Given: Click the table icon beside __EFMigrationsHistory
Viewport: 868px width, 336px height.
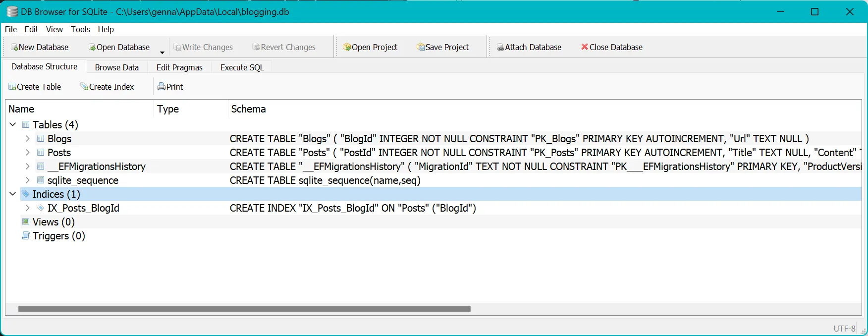Looking at the screenshot, I should point(41,166).
